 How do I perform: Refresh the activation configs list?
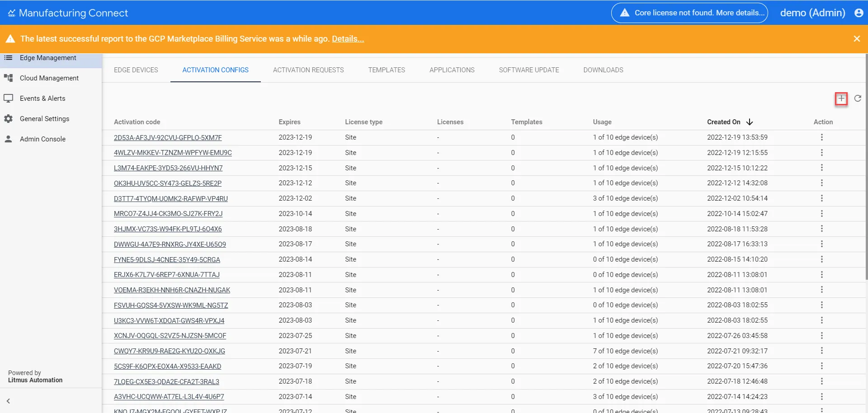tap(858, 99)
